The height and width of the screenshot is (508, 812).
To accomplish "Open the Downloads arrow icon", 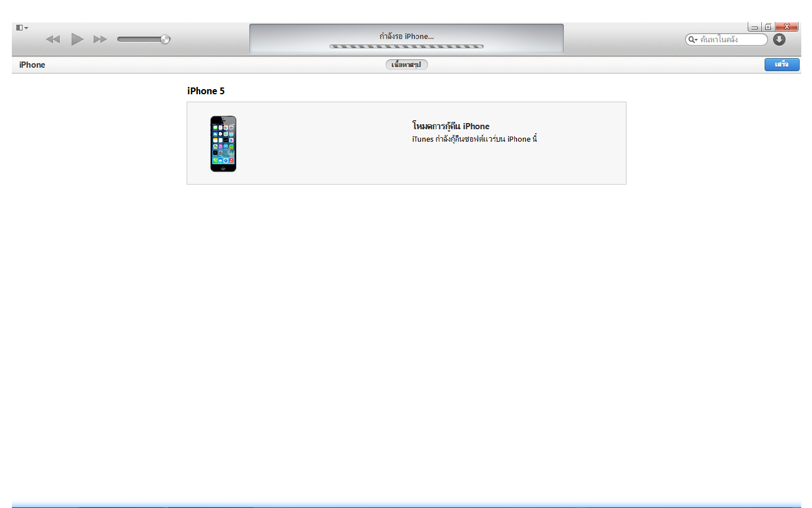I will 779,40.
